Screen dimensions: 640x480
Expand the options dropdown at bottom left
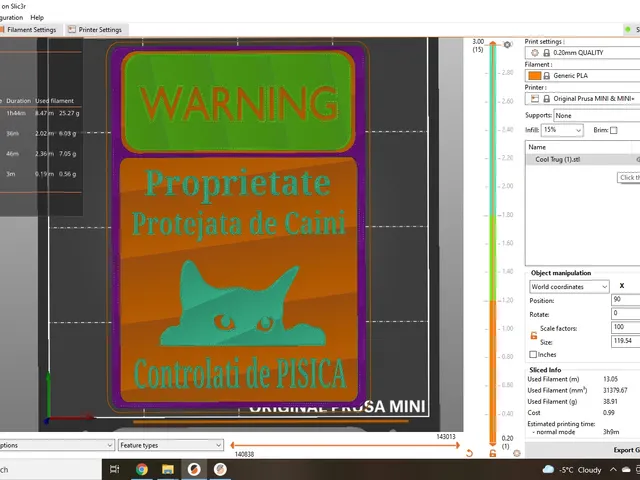56,445
